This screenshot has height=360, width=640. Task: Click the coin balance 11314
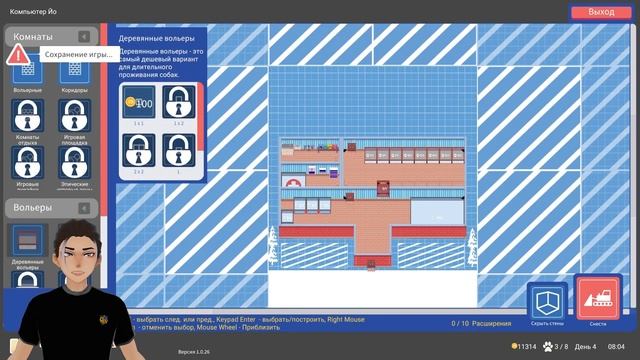pyautogui.click(x=524, y=347)
